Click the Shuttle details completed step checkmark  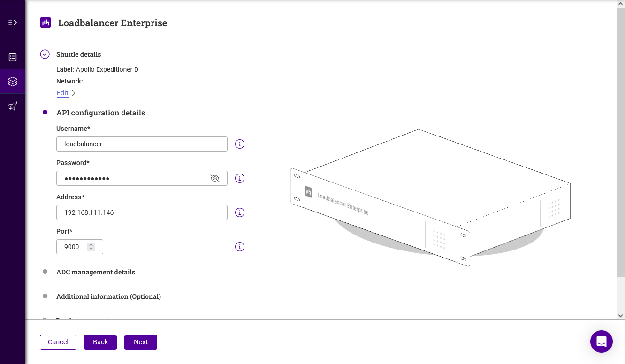click(x=45, y=54)
